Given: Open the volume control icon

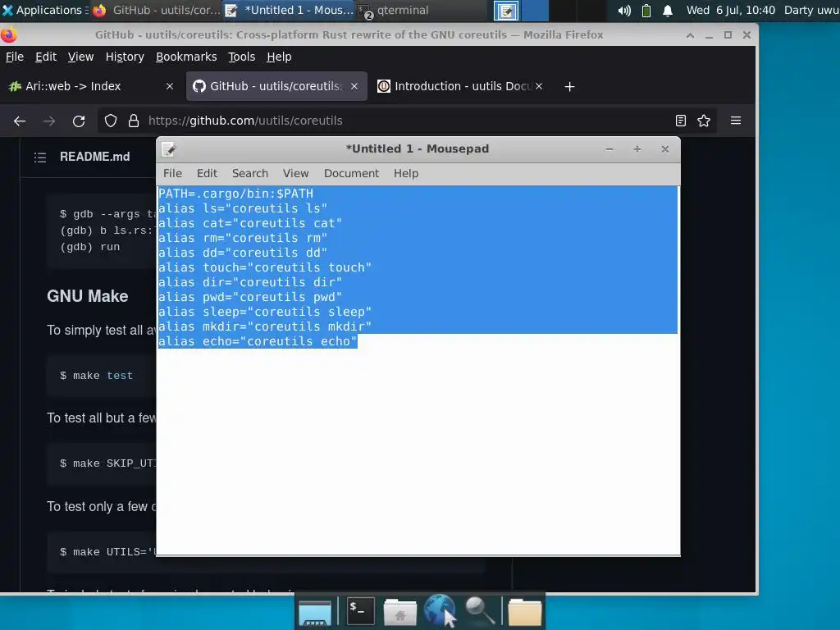Looking at the screenshot, I should point(624,10).
